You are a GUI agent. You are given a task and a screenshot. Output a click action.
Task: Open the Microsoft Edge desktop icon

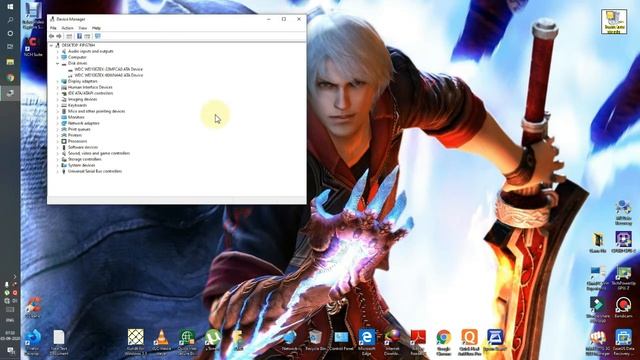367,342
